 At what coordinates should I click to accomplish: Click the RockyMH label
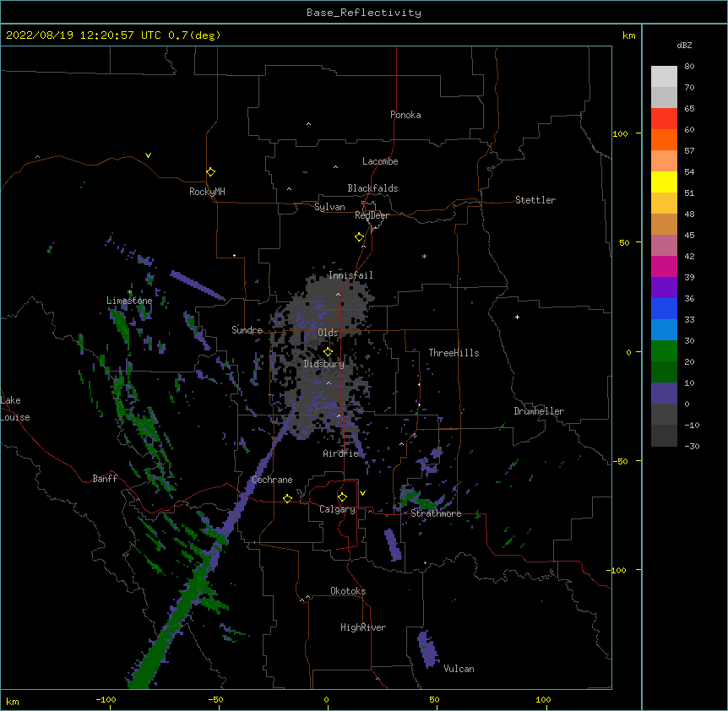[207, 192]
